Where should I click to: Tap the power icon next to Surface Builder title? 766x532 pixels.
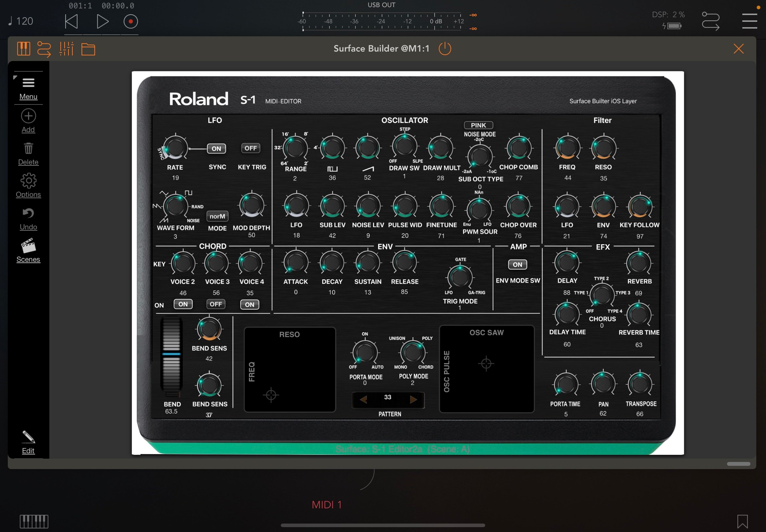pos(445,48)
